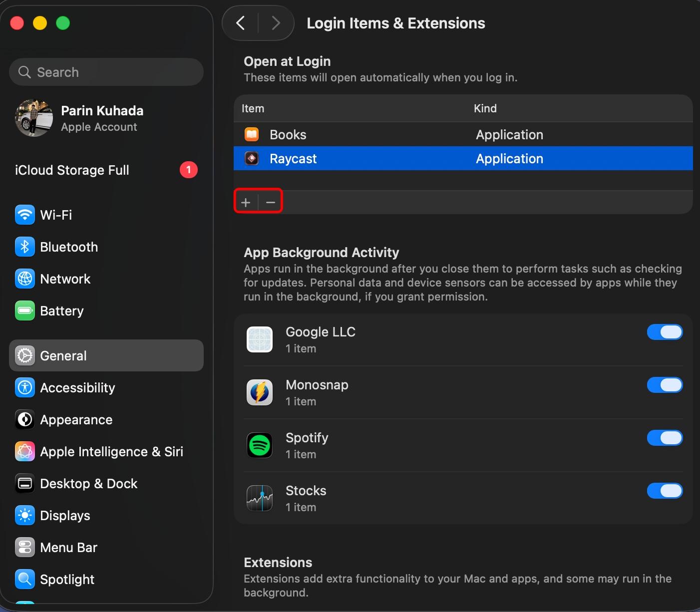The image size is (700, 612).
Task: Zoom the window with green button
Action: 63,23
